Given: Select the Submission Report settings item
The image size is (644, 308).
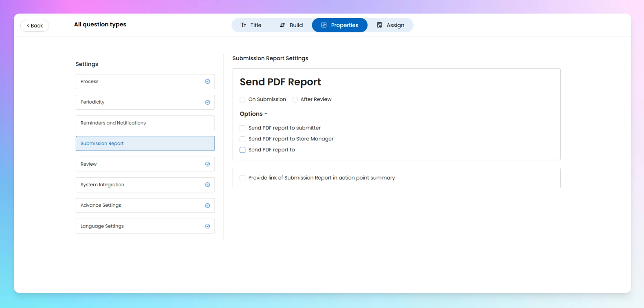Looking at the screenshot, I should [145, 143].
